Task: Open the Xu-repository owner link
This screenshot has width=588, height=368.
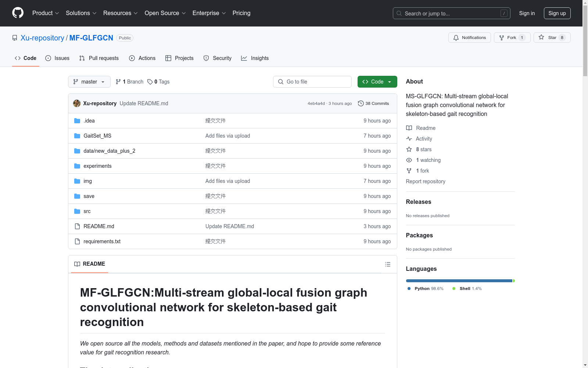Action: coord(42,38)
